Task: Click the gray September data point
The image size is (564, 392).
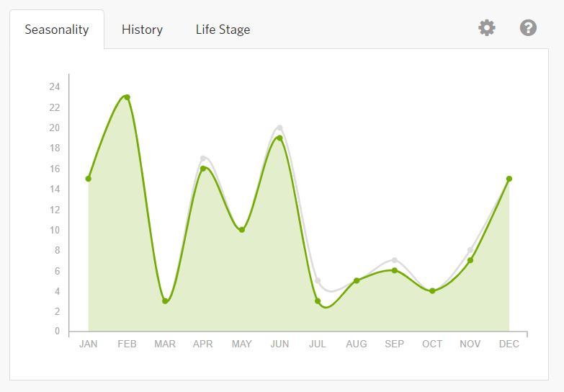Action: (x=394, y=260)
